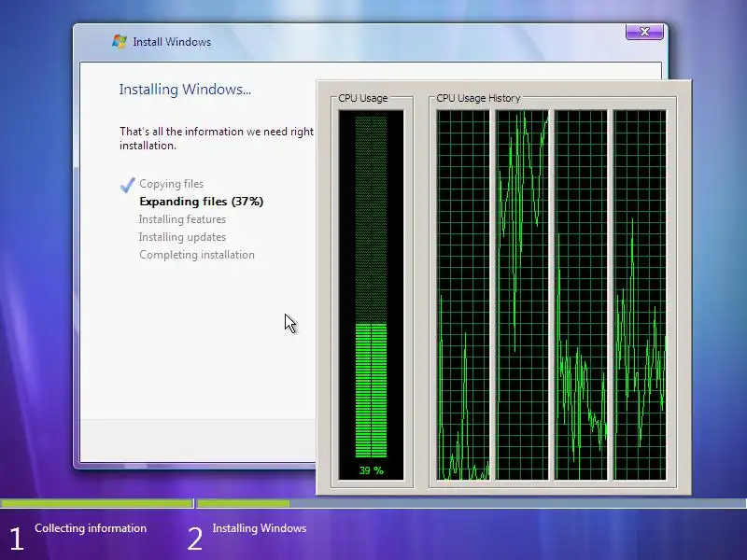Click the CPU Usage bar meter
The image size is (747, 560).
(x=371, y=295)
